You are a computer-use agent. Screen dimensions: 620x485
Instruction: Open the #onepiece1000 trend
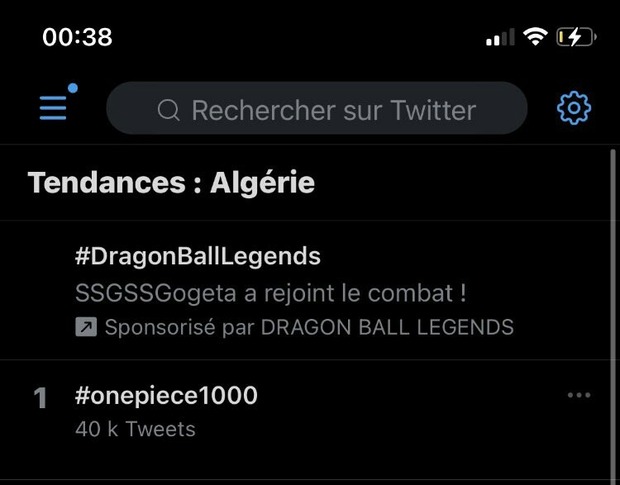pyautogui.click(x=166, y=396)
